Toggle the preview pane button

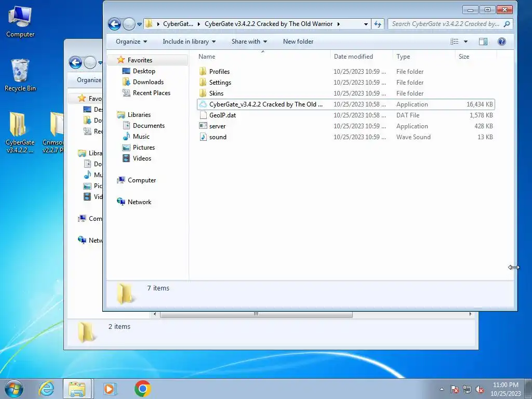point(483,42)
